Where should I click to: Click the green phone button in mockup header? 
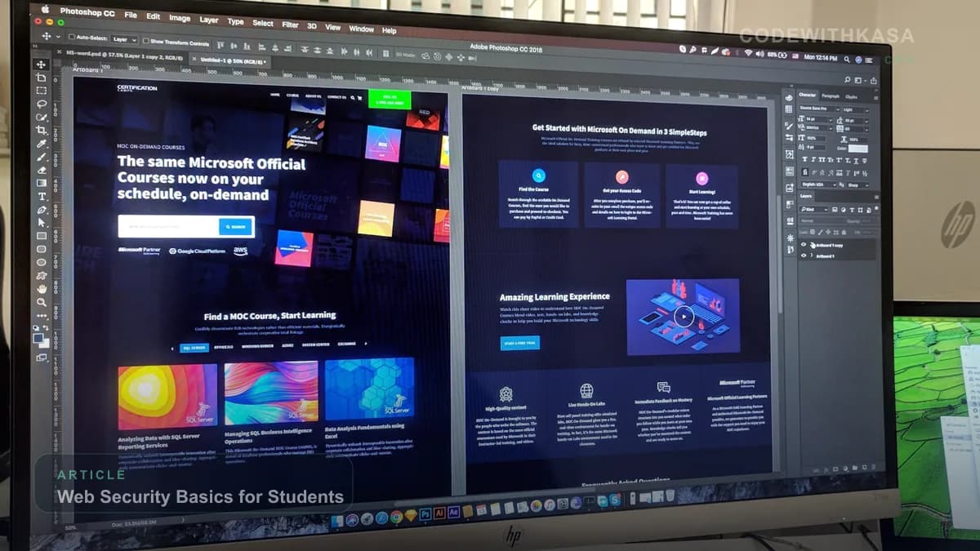390,100
